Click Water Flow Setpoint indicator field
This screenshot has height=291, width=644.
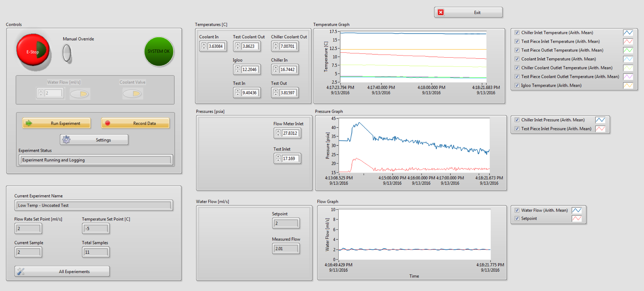(x=286, y=223)
